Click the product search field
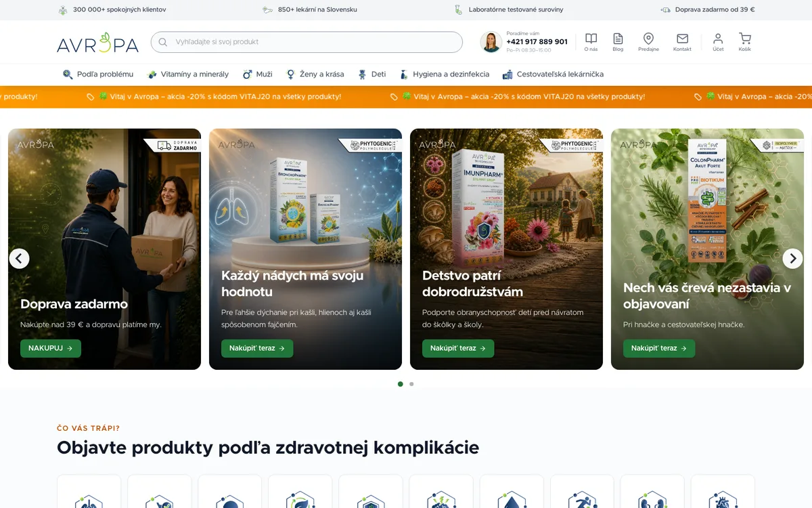 pyautogui.click(x=307, y=42)
